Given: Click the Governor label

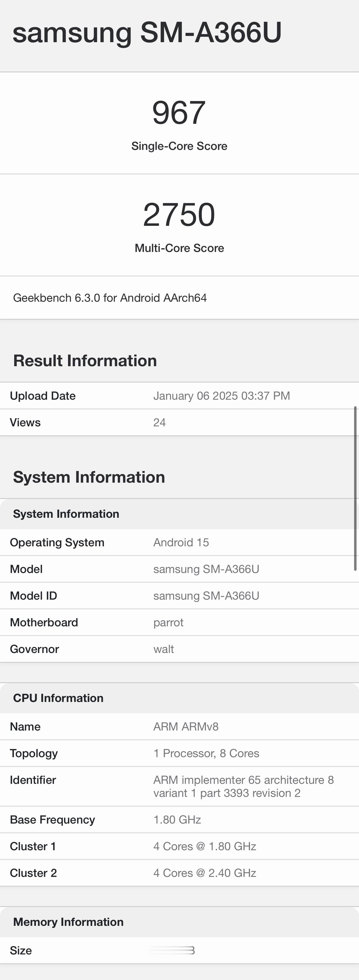Looking at the screenshot, I should click(34, 649).
